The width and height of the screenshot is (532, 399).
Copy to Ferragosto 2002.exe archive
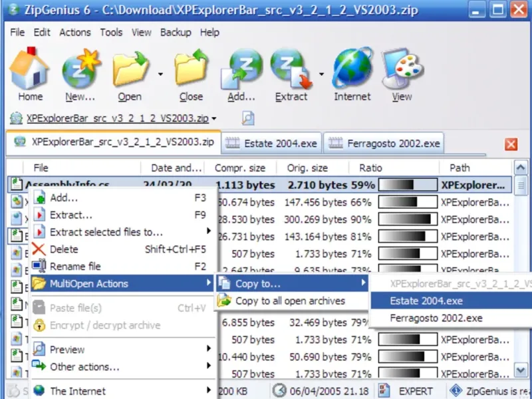[x=452, y=318]
